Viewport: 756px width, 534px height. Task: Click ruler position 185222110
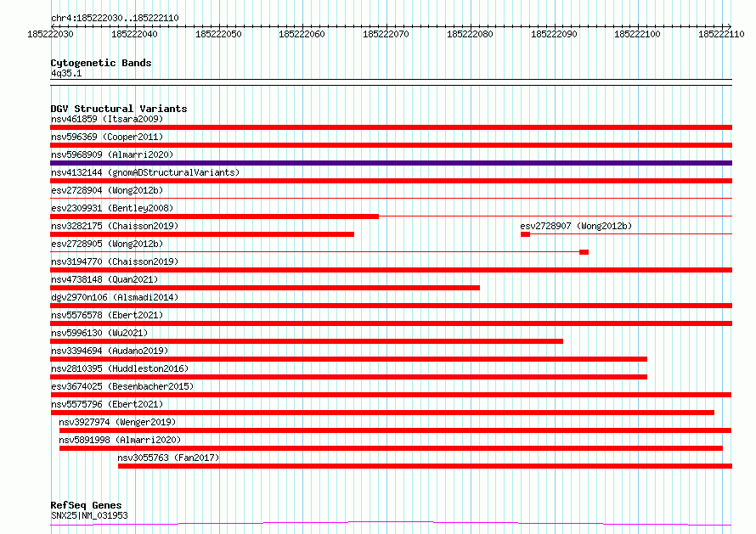(x=721, y=34)
